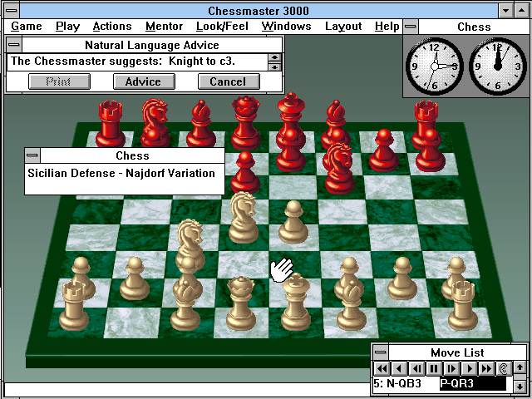Open the Game menu
The height and width of the screenshot is (399, 532).
[27, 26]
